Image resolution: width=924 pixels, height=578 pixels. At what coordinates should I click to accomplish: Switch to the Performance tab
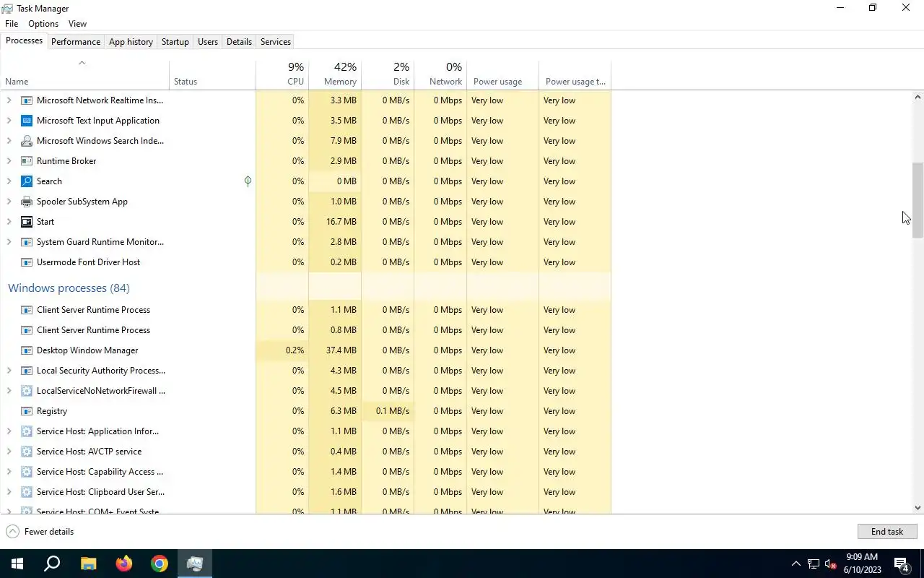click(76, 42)
